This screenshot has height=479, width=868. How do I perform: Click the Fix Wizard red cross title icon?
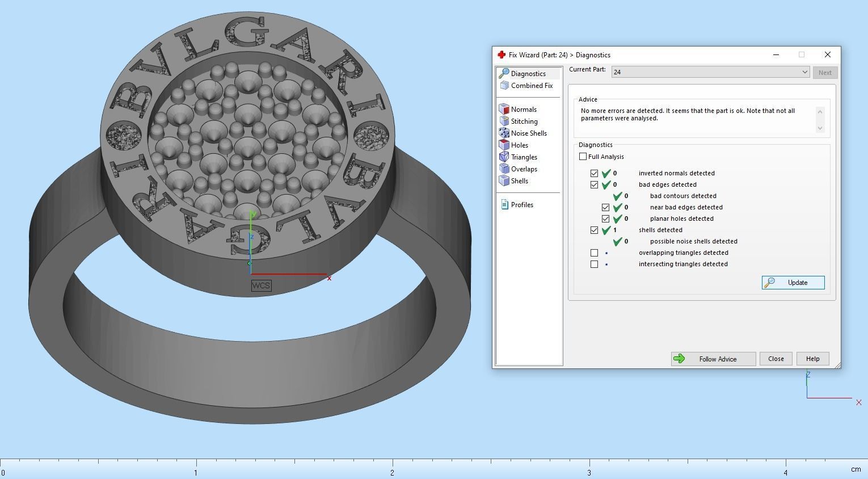click(x=502, y=55)
